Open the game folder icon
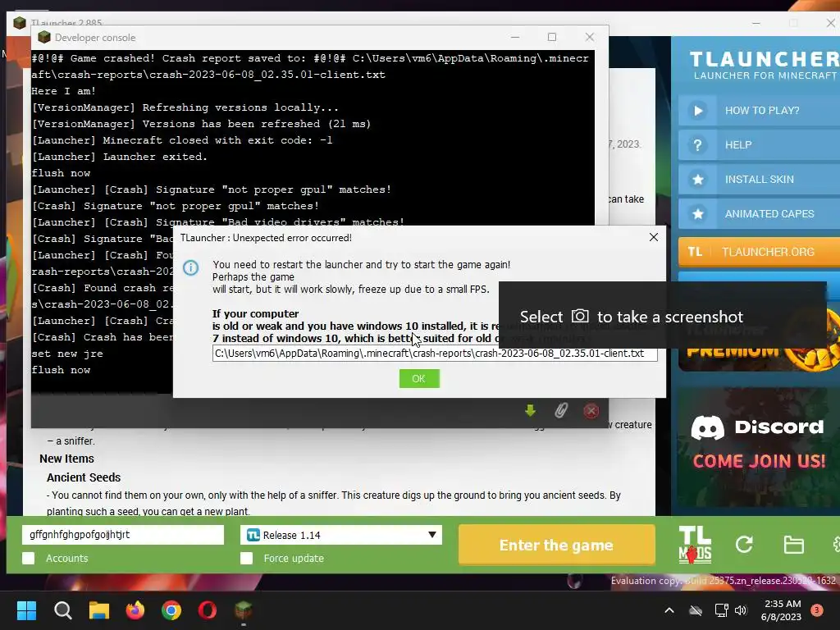Image resolution: width=840 pixels, height=630 pixels. (793, 545)
